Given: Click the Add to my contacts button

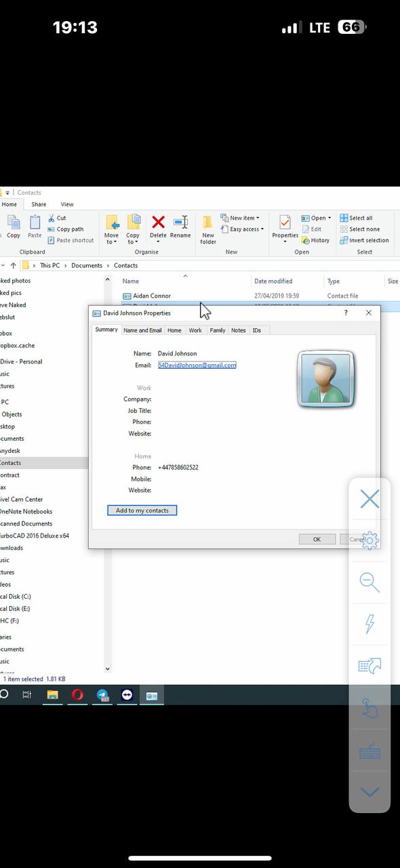Looking at the screenshot, I should 142,510.
